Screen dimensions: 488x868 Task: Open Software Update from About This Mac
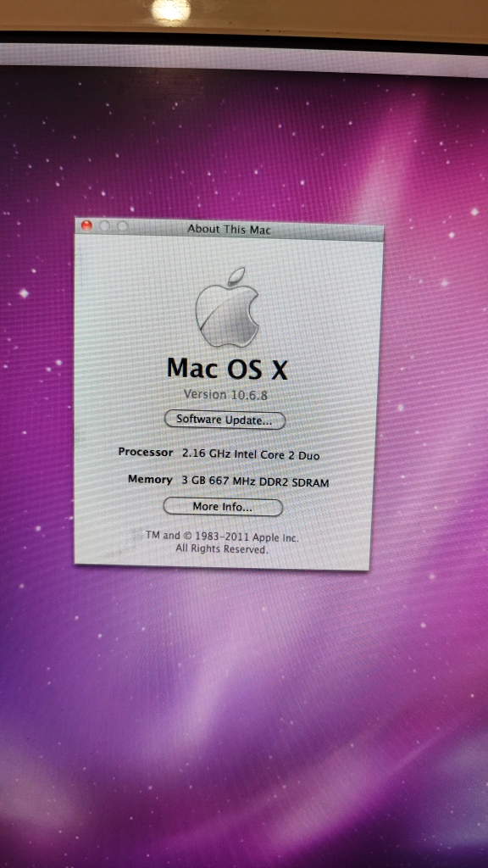coord(225,420)
